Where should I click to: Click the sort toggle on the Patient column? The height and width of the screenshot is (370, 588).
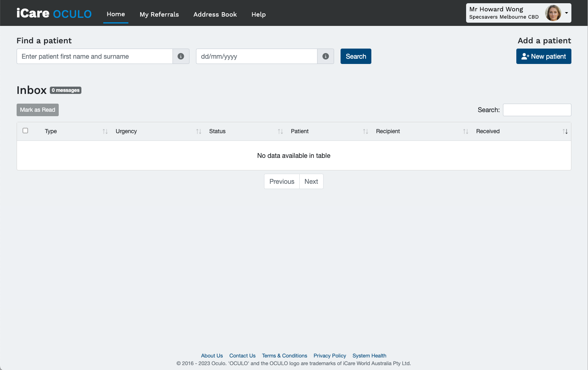tap(366, 131)
